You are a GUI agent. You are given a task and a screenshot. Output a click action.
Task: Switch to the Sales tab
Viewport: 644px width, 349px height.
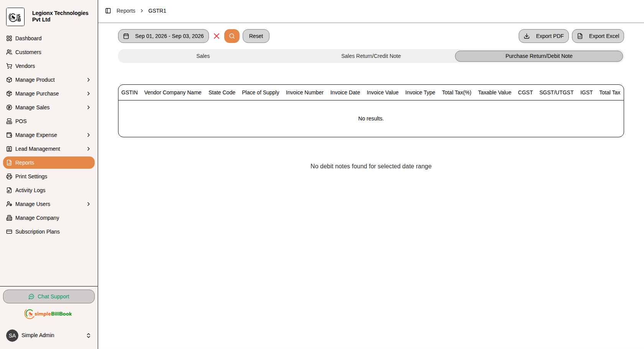pos(203,56)
